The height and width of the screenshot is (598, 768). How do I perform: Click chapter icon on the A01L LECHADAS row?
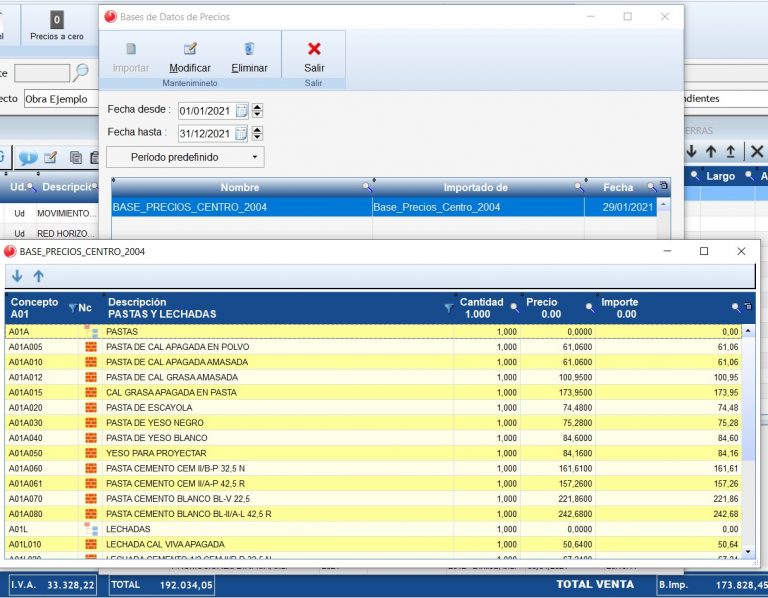(91, 529)
